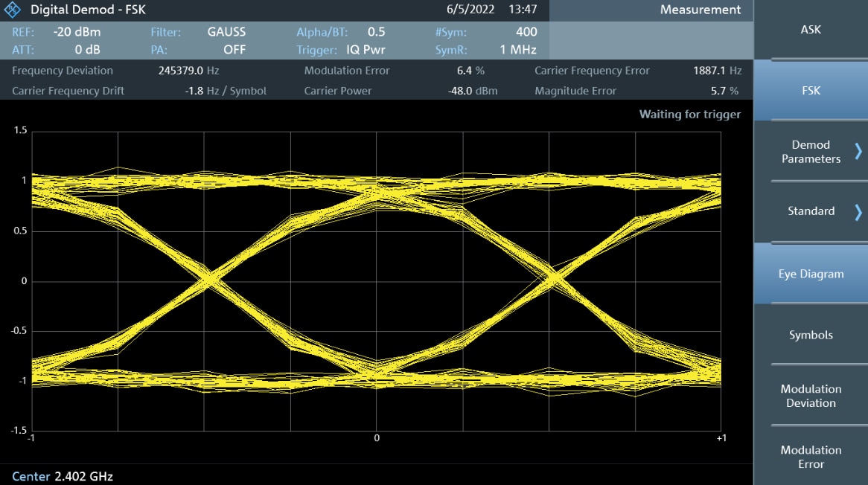Click the Digital Demod - FSK title
The image size is (868, 485).
(88, 10)
